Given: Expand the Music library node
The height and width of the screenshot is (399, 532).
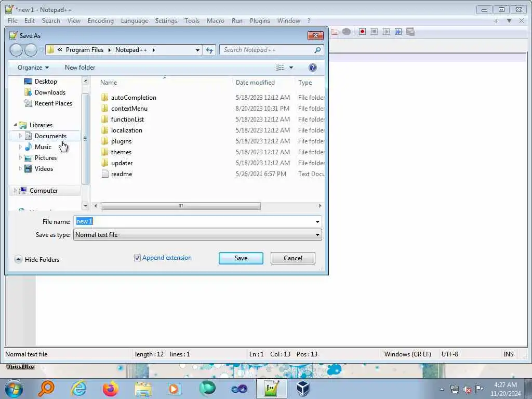Looking at the screenshot, I should (20, 147).
